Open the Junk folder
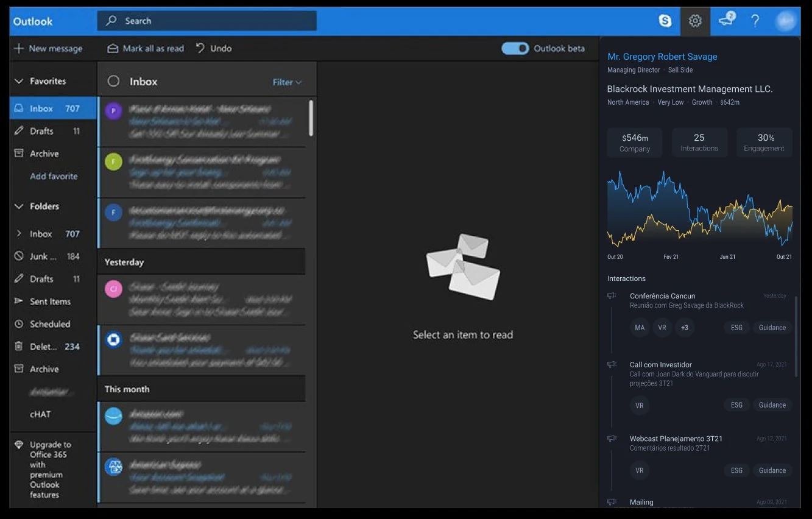This screenshot has height=519, width=812. [x=53, y=256]
